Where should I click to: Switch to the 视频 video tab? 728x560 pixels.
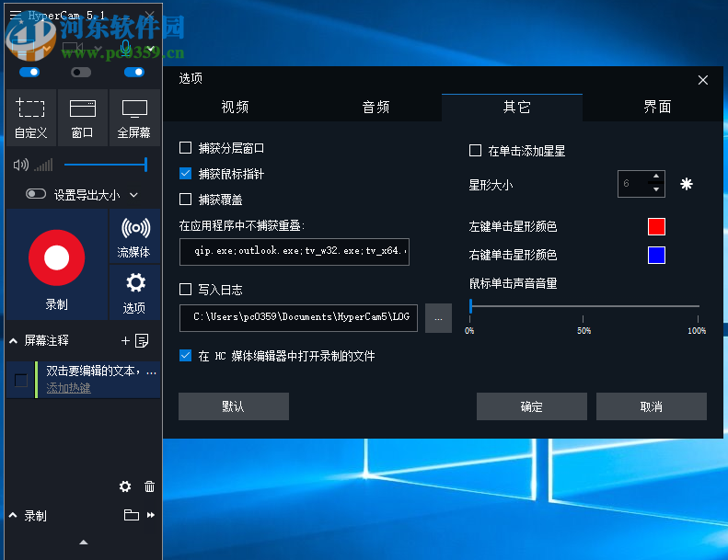click(235, 108)
